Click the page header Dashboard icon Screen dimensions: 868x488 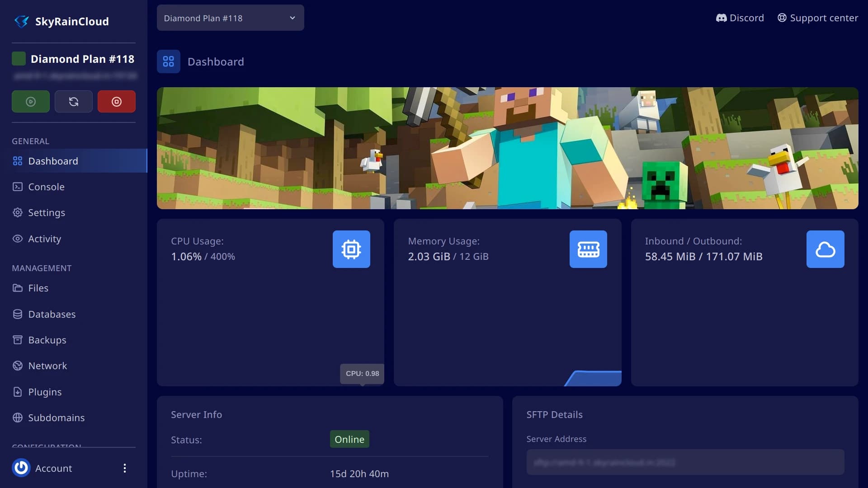click(169, 61)
